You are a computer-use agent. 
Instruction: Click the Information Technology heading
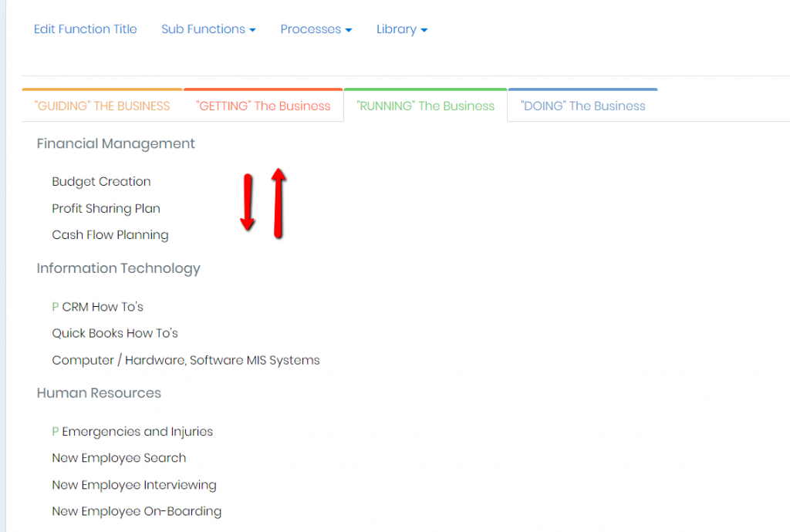(118, 268)
